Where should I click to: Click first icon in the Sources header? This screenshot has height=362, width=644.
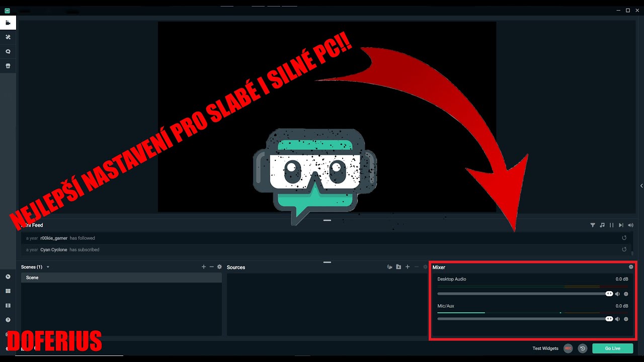[389, 267]
